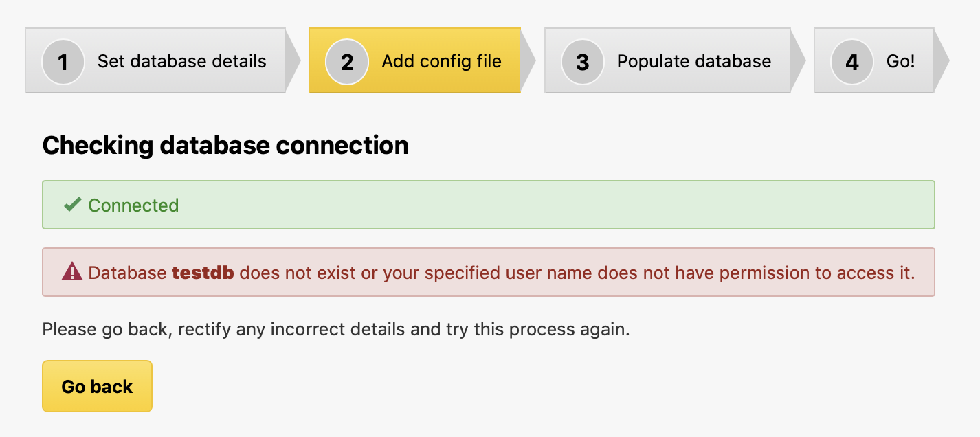Click the arrow tip after "Go!"
980x437 pixels.
942,61
